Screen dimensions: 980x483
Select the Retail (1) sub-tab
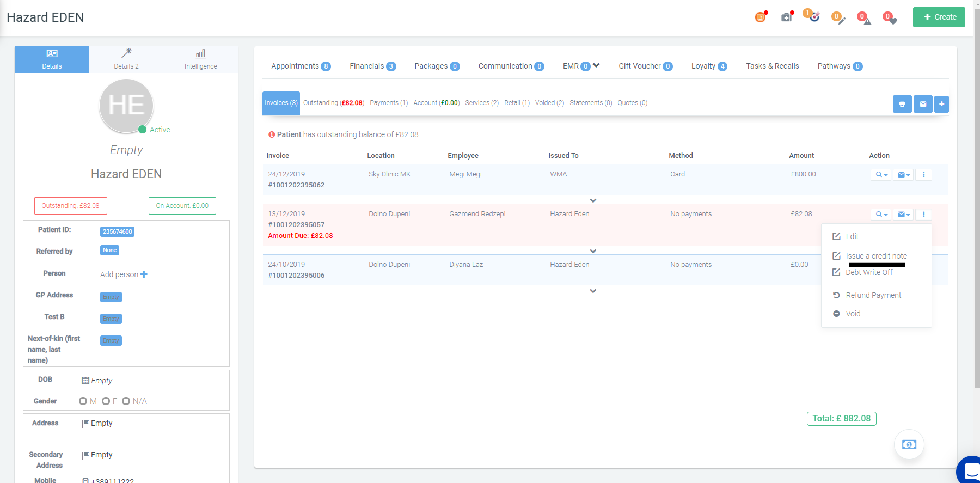[x=517, y=103]
